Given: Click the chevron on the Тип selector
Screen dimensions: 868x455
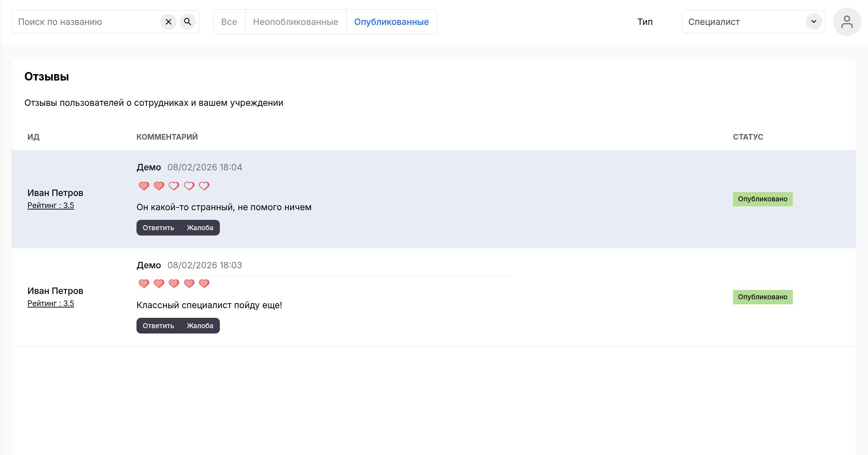Looking at the screenshot, I should point(813,21).
